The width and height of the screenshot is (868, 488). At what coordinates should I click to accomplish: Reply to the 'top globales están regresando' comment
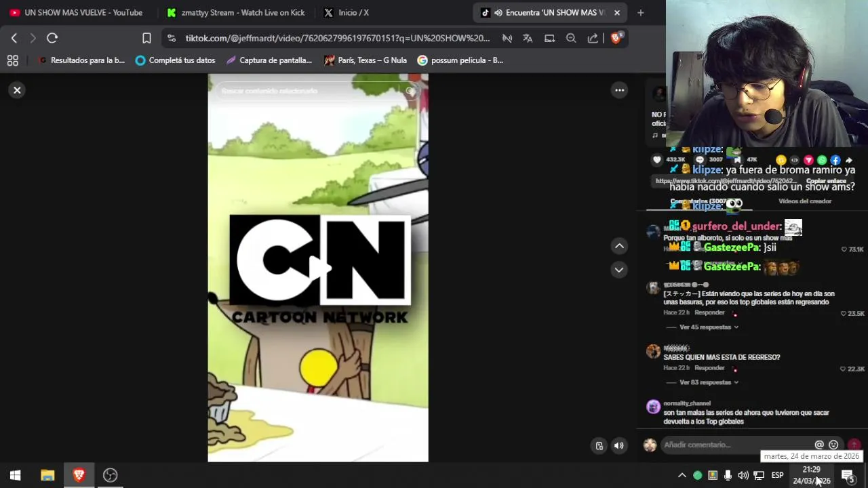(x=709, y=312)
